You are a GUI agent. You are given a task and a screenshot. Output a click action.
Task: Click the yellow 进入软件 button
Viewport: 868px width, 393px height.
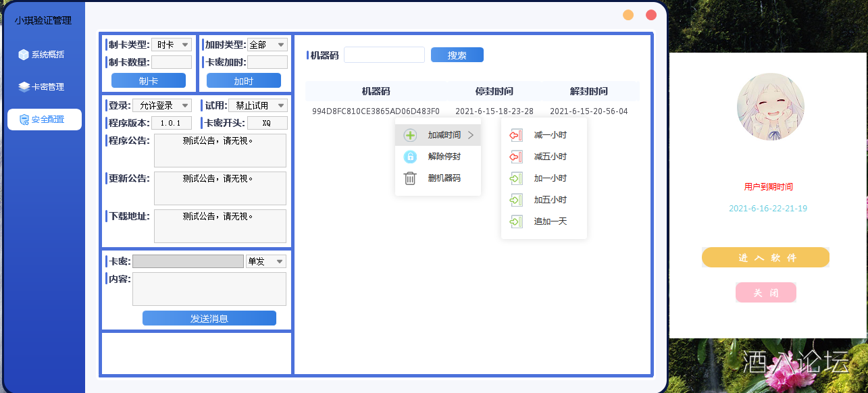pos(765,257)
